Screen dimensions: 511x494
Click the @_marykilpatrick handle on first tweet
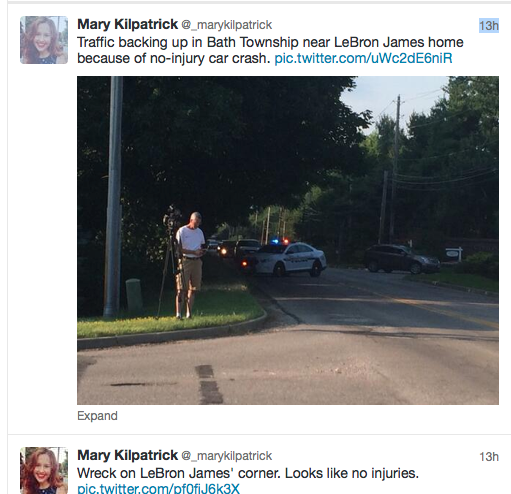[227, 25]
